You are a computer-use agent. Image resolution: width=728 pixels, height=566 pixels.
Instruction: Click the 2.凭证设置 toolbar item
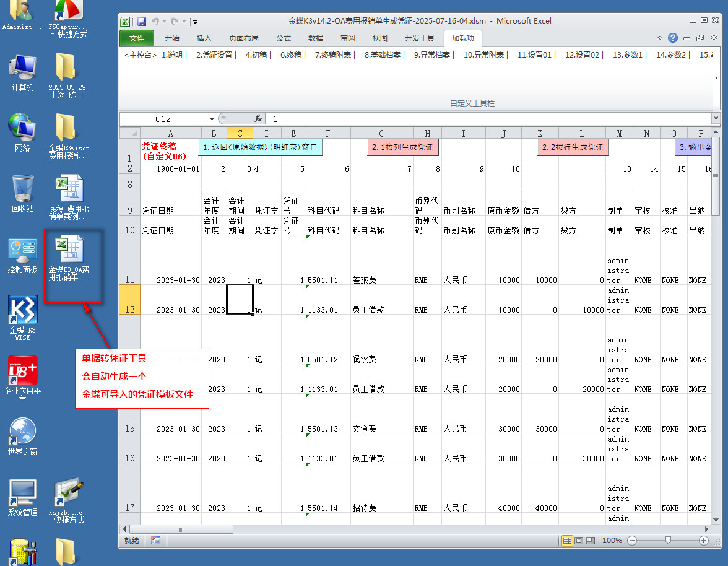point(214,54)
